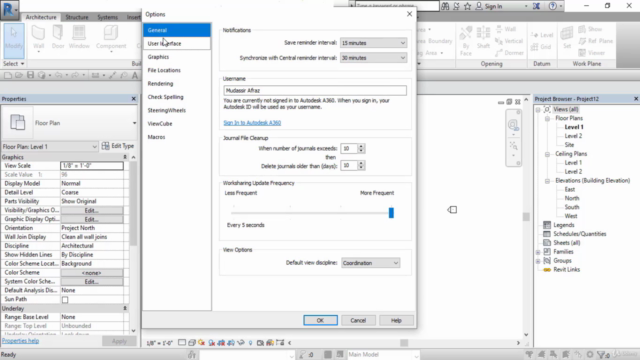Select the Modify tool in ribbon
The image size is (640, 360).
(14, 40)
